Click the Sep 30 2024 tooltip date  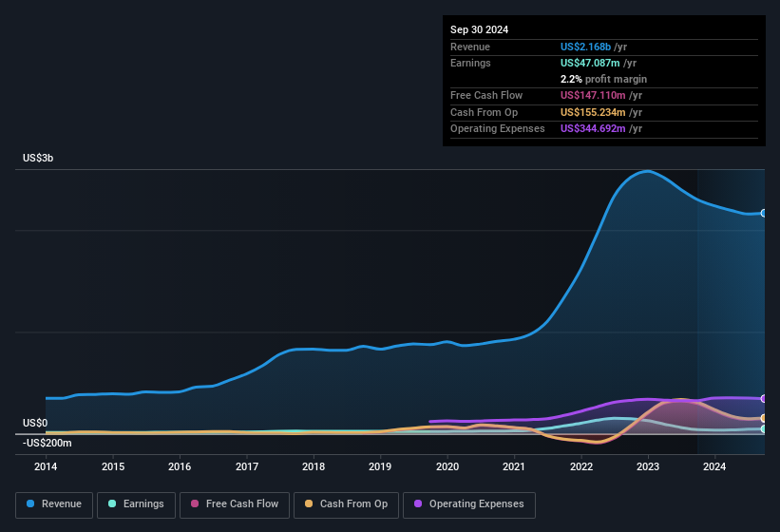479,29
